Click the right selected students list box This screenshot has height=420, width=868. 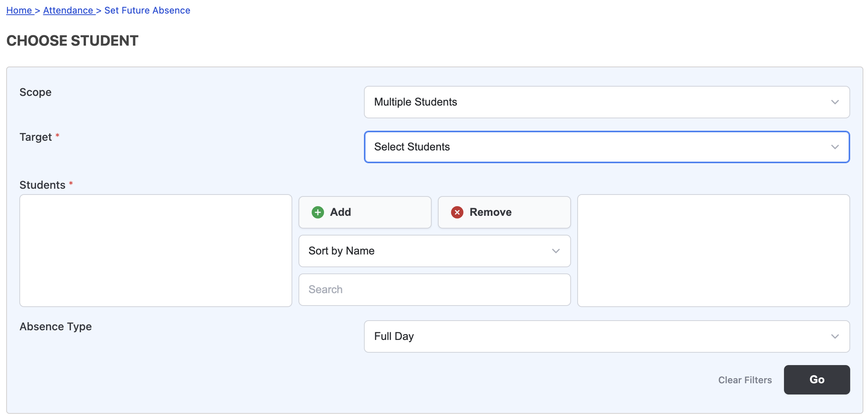pyautogui.click(x=713, y=251)
